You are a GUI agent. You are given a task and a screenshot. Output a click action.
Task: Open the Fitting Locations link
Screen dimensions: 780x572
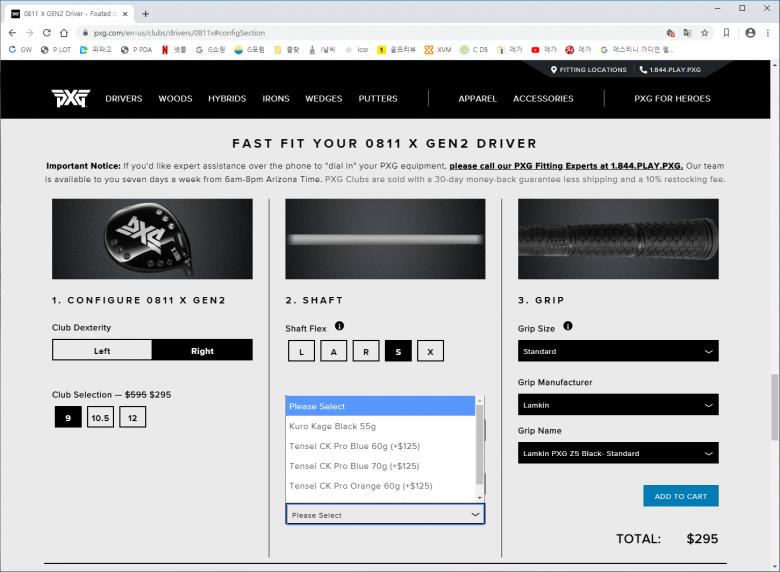589,70
